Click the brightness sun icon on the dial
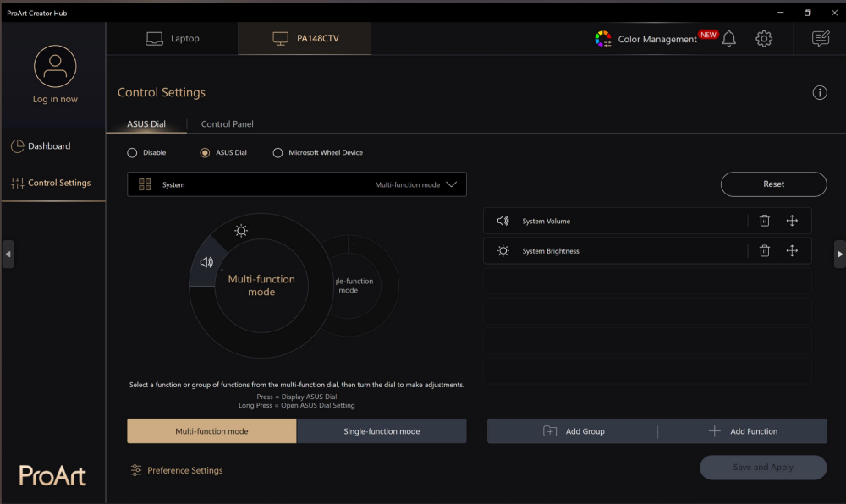Screen dimensions: 846x504 point(241,231)
